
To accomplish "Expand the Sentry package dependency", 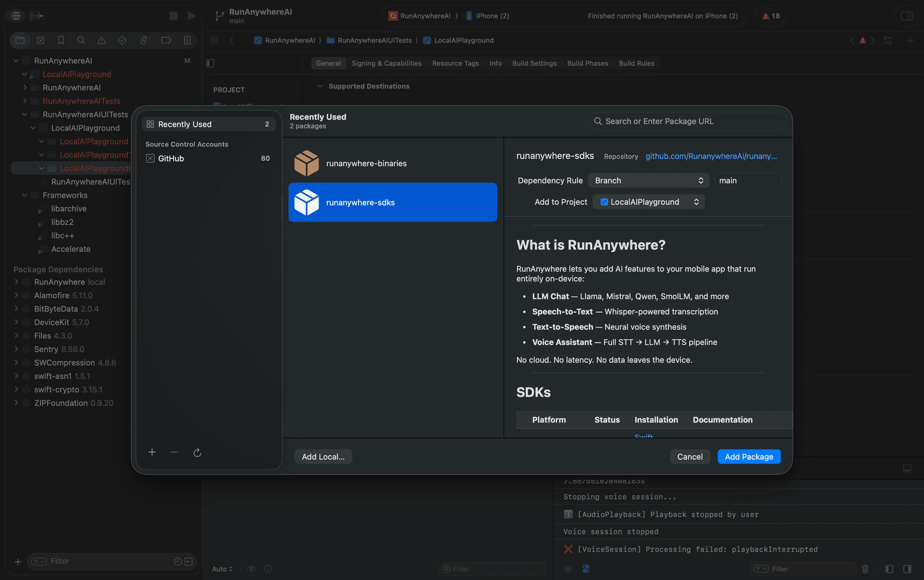I will point(16,349).
